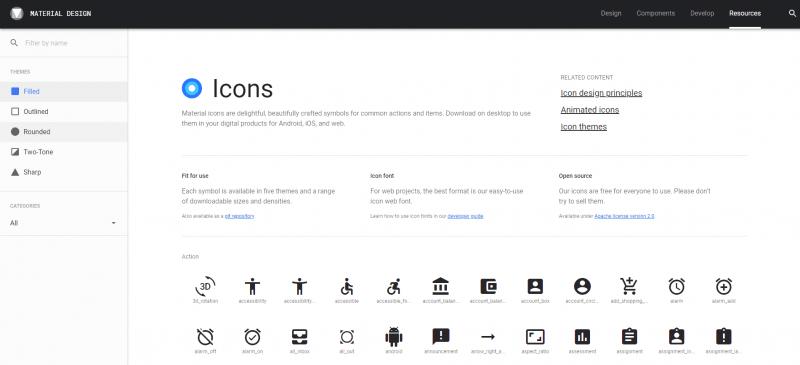Select the all_inbox icon
The image size is (800, 365).
tap(299, 336)
